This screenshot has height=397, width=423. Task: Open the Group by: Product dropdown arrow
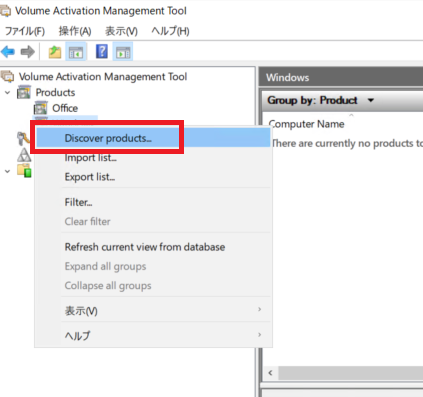coord(371,100)
